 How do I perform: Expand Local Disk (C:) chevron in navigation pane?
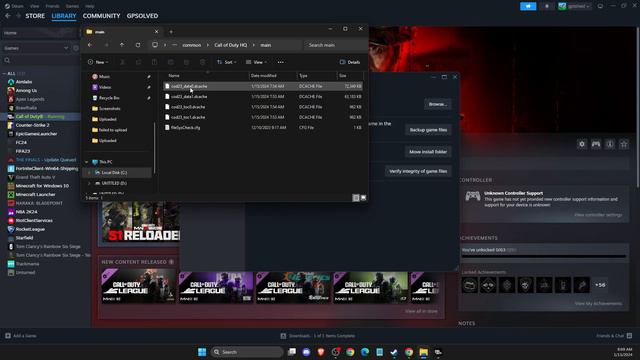point(89,173)
